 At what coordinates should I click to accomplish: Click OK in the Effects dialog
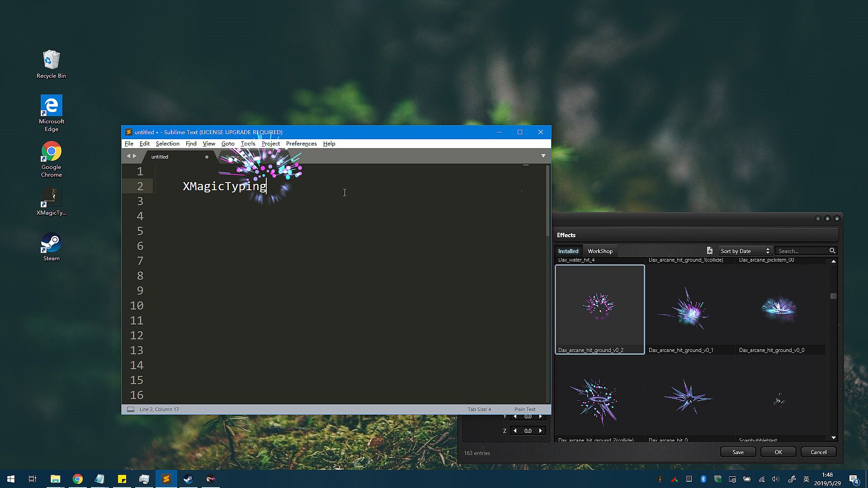(x=778, y=452)
